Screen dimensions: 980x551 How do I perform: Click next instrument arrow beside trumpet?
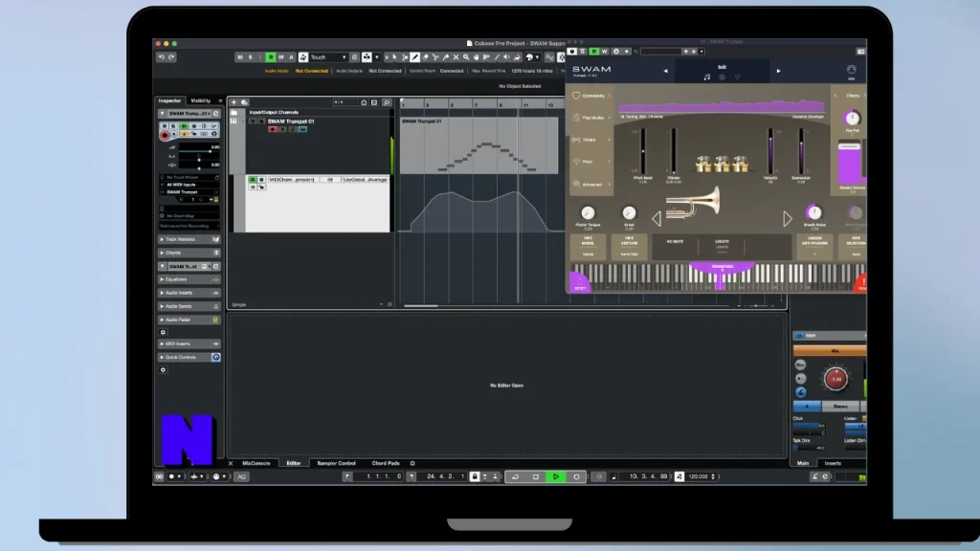tap(788, 218)
